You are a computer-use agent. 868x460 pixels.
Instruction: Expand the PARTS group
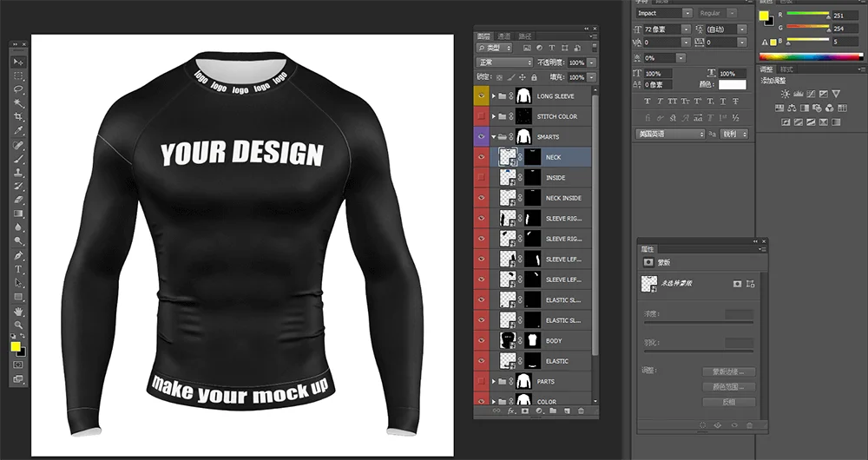[494, 381]
